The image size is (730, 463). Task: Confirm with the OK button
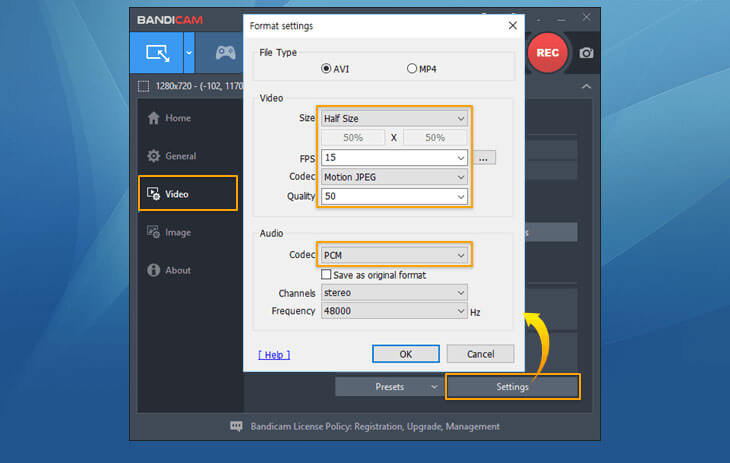click(x=406, y=354)
